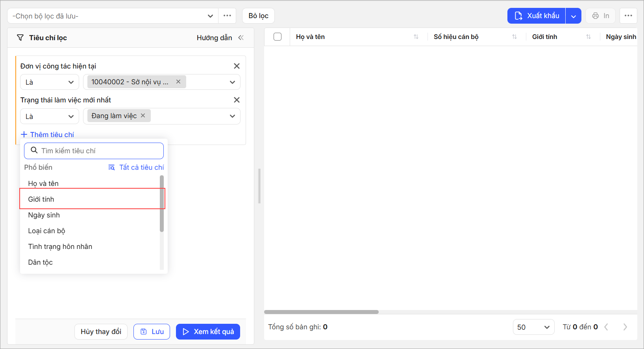Choose Tình trạng hôn nhân criterion
The height and width of the screenshot is (349, 644).
pyautogui.click(x=60, y=247)
